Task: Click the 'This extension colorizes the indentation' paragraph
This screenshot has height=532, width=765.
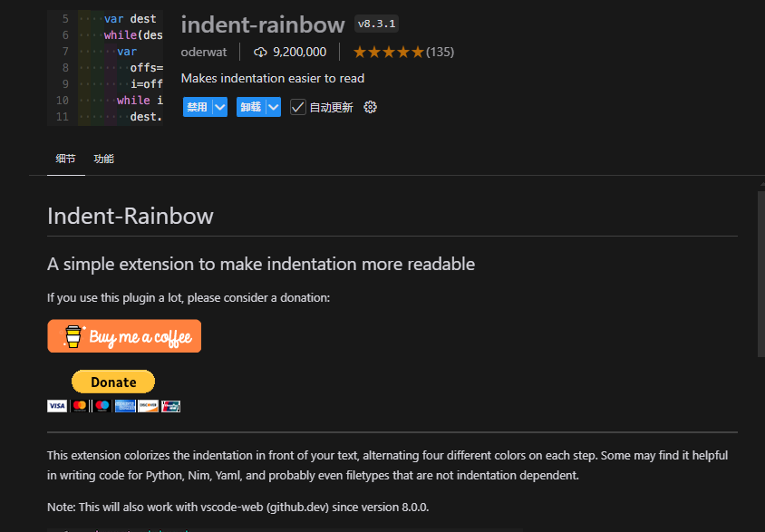Action: tap(387, 465)
